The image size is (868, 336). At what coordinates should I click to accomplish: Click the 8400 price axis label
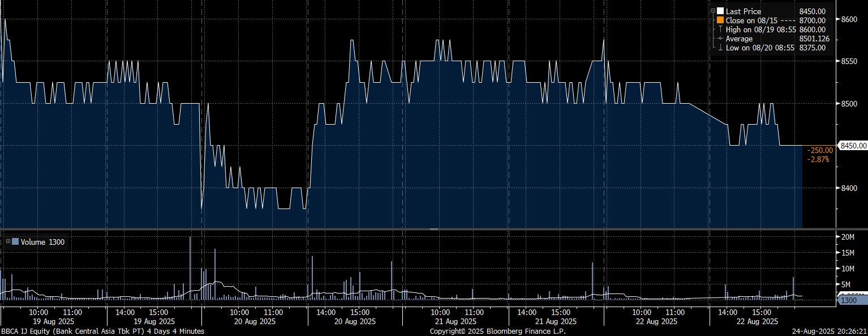click(849, 188)
